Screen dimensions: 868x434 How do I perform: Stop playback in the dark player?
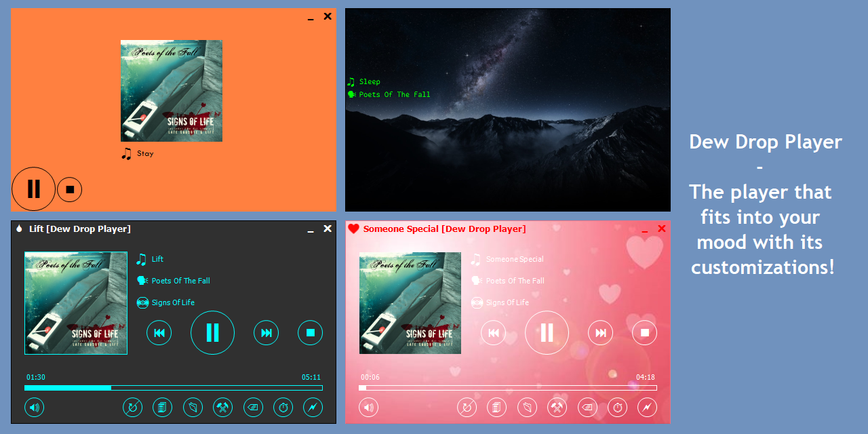point(311,332)
